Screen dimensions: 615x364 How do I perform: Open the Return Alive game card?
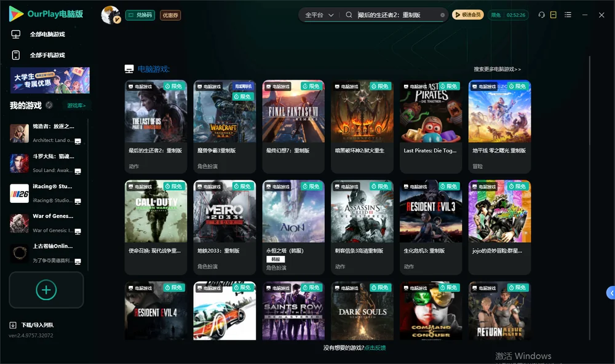(x=499, y=311)
